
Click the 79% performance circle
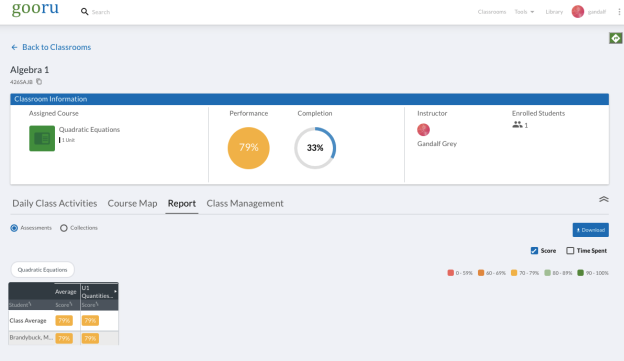249,148
